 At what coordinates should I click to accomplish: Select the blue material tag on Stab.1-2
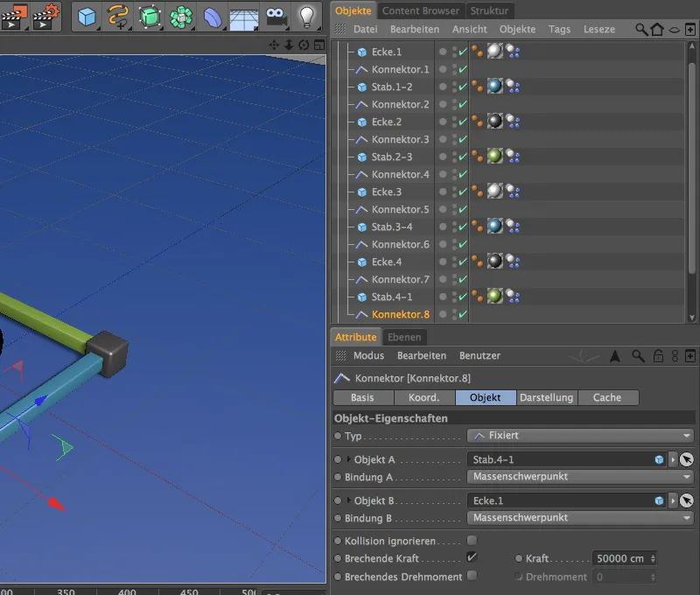coord(494,86)
